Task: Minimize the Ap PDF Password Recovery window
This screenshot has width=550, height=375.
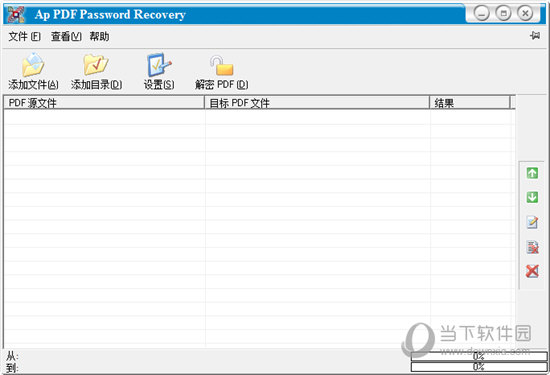Action: 481,14
